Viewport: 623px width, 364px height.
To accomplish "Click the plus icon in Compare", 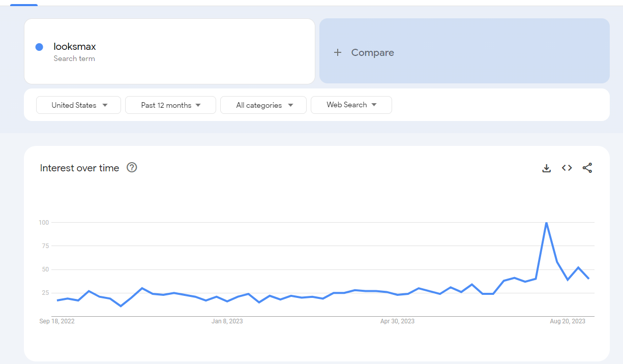I will [x=338, y=52].
